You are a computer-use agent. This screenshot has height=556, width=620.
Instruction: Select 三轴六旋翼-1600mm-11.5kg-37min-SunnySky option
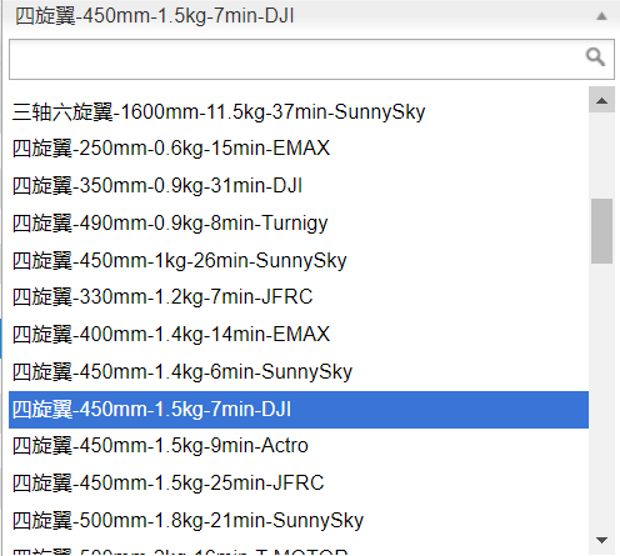tap(299, 112)
